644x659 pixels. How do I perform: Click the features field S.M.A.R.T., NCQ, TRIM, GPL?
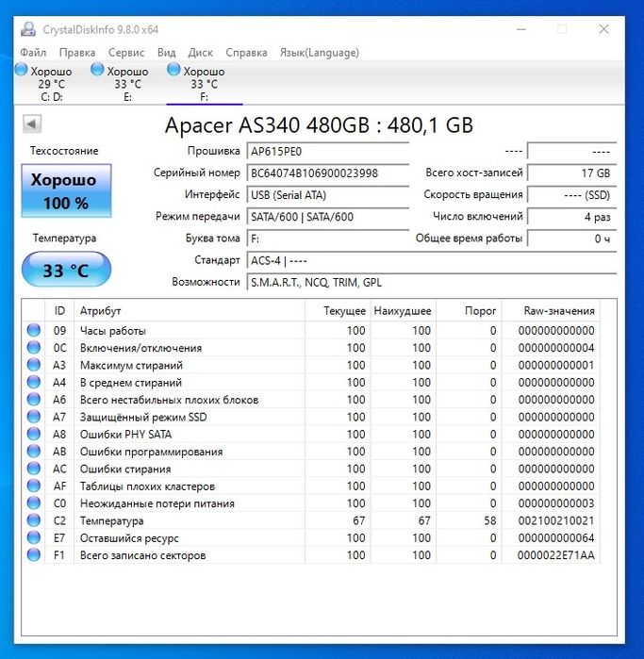pos(432,283)
